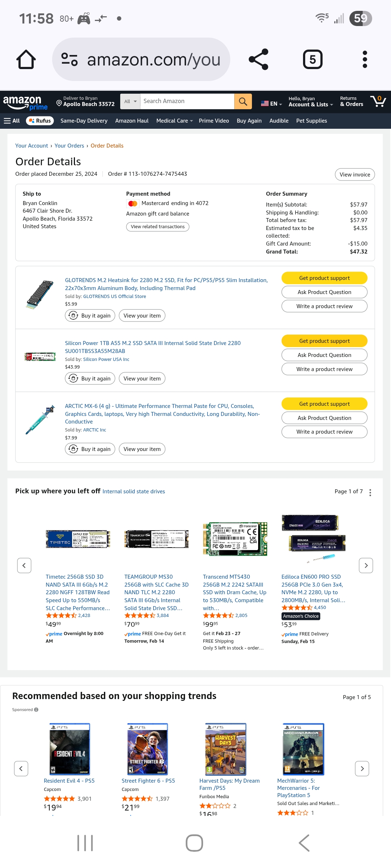The image size is (391, 868).
Task: Tap the browser home icon
Action: pyautogui.click(x=26, y=59)
